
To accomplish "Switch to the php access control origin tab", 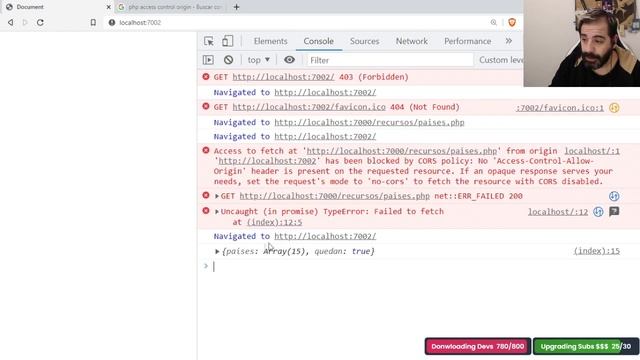I will tap(171, 7).
